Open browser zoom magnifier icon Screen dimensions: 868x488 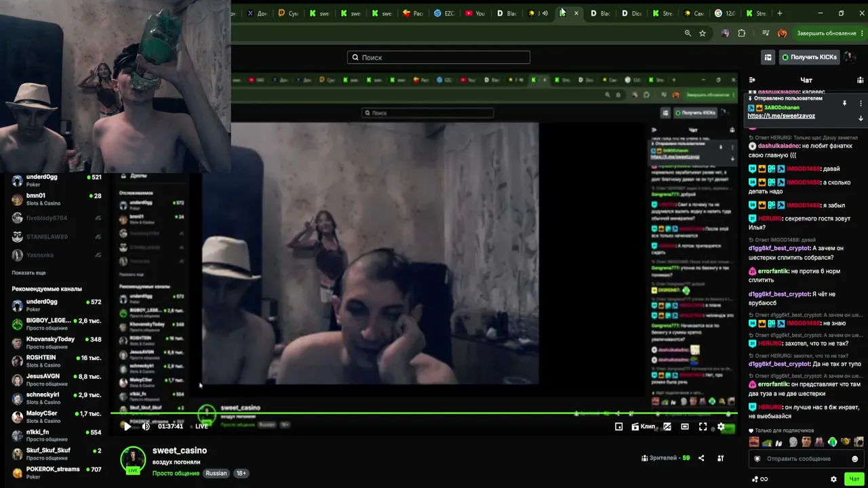coord(688,33)
